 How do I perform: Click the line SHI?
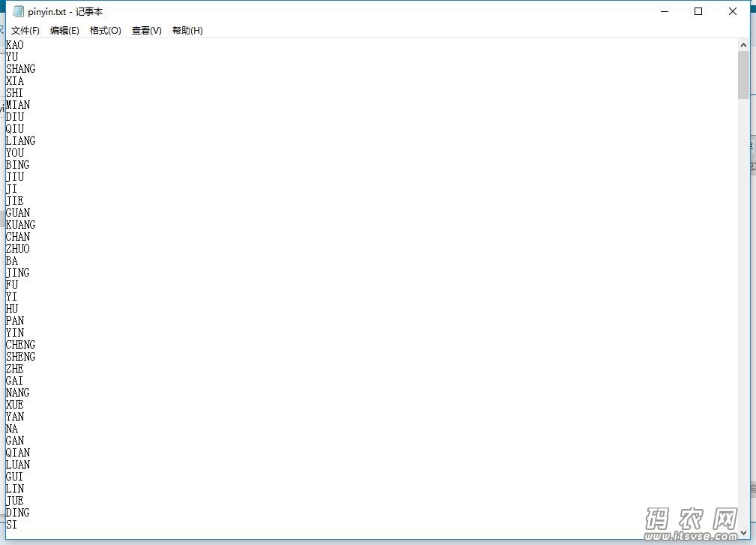[14, 93]
